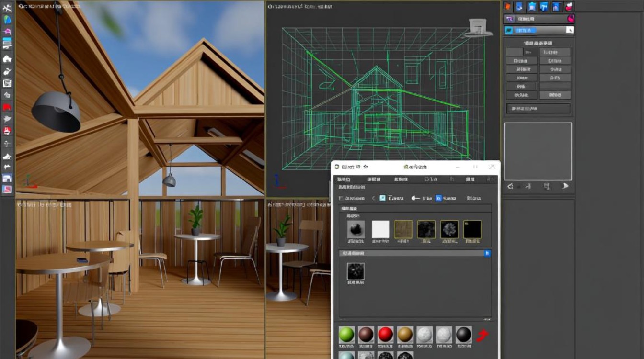The width and height of the screenshot is (644, 359).
Task: Pick the black material sphere
Action: (x=463, y=334)
